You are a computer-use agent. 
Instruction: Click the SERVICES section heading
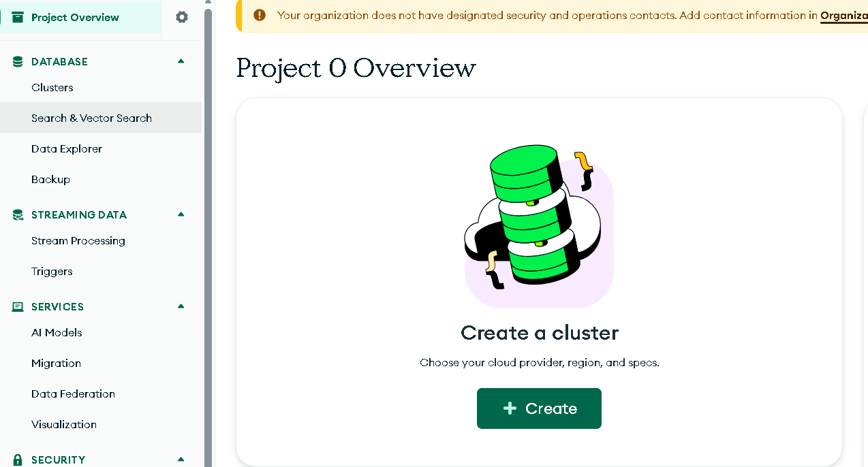click(x=57, y=306)
